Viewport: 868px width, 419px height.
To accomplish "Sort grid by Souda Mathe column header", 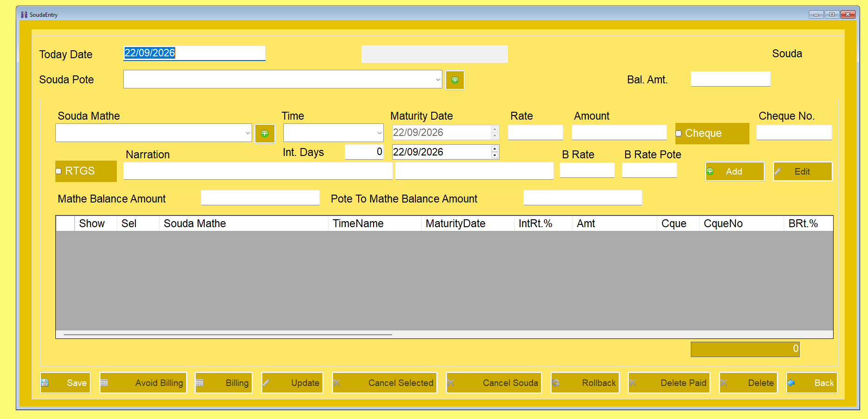I will point(244,223).
